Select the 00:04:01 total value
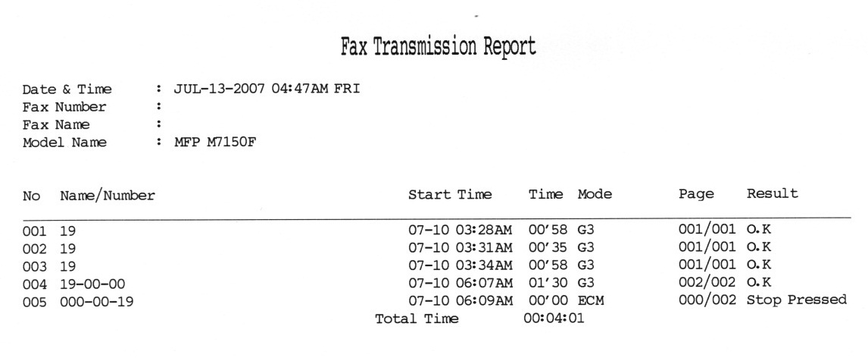 [554, 319]
